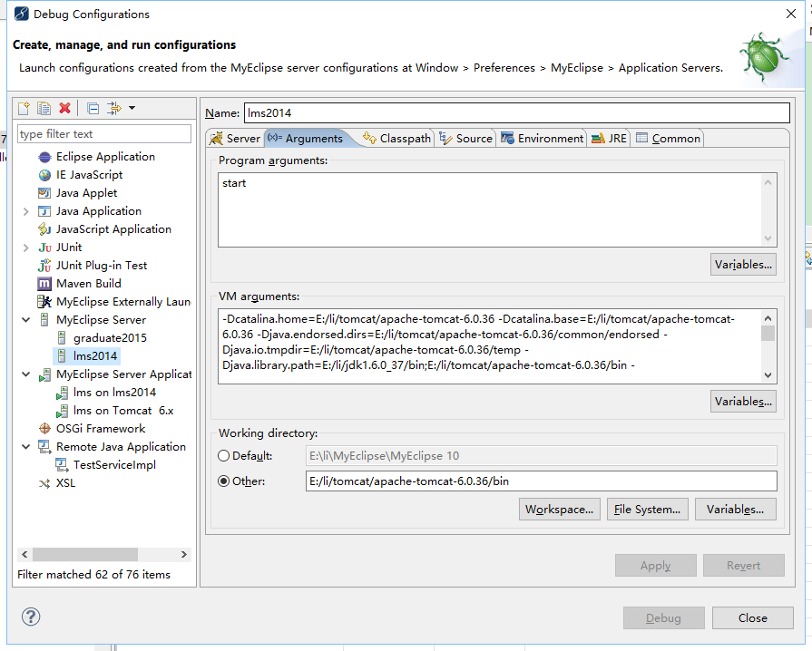The image size is (812, 651).
Task: Expand the JUnit node
Action: 26,248
